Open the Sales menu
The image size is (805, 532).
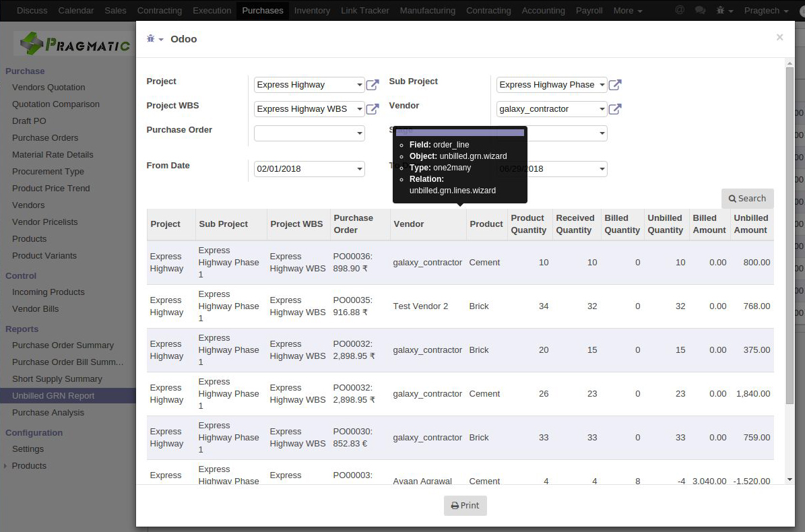tap(115, 10)
